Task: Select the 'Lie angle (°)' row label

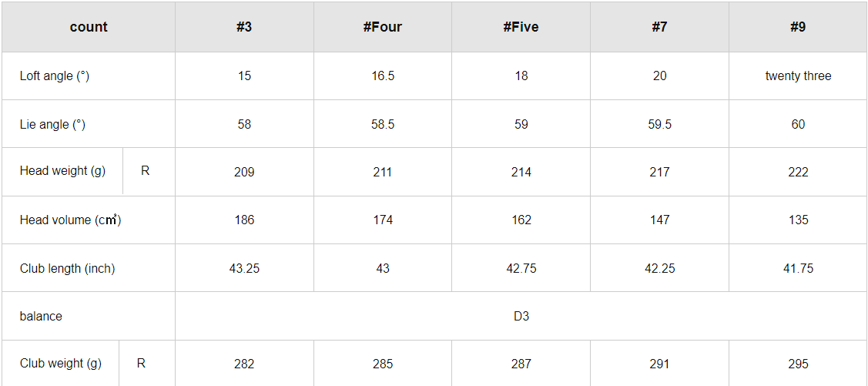Action: click(52, 124)
